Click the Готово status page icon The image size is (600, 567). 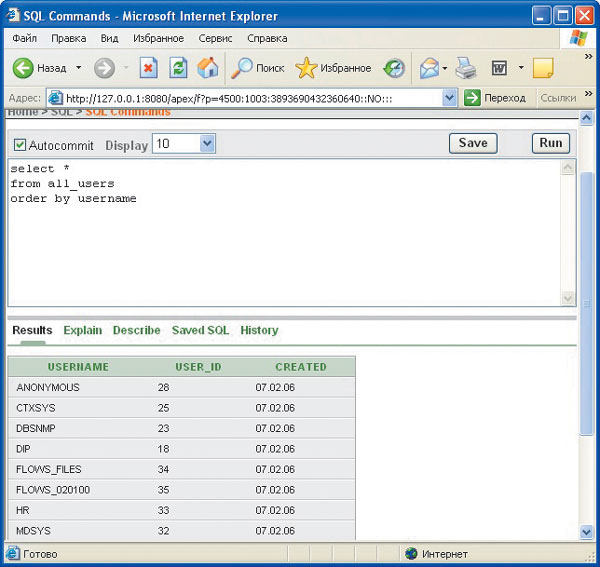(x=12, y=554)
